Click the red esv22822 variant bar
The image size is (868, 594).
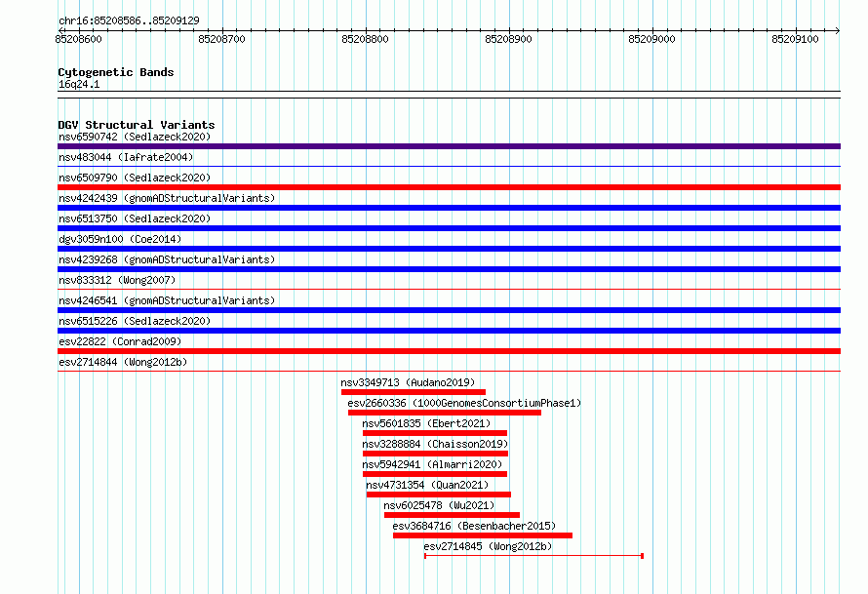tap(449, 351)
